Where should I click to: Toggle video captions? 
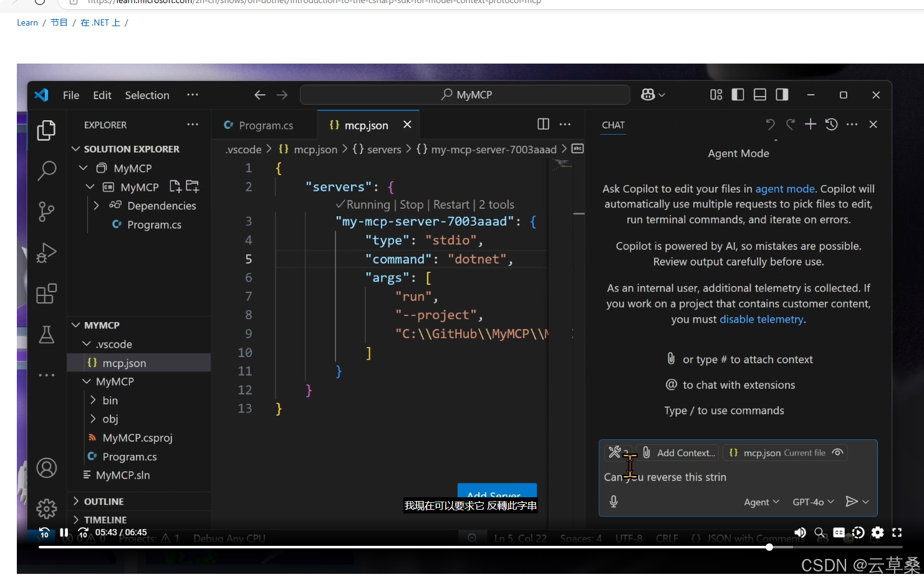click(x=839, y=532)
